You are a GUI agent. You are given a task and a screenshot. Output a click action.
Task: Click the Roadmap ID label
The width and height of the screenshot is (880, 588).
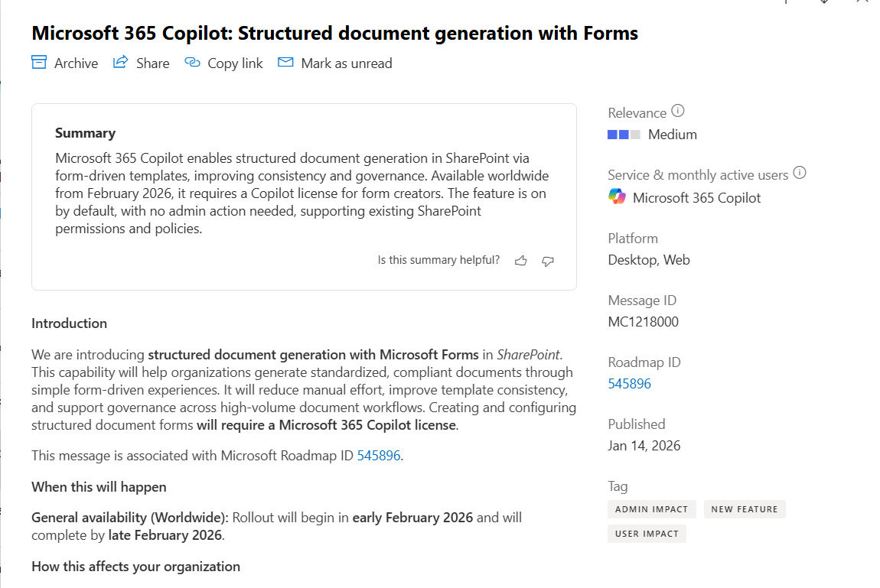(644, 362)
